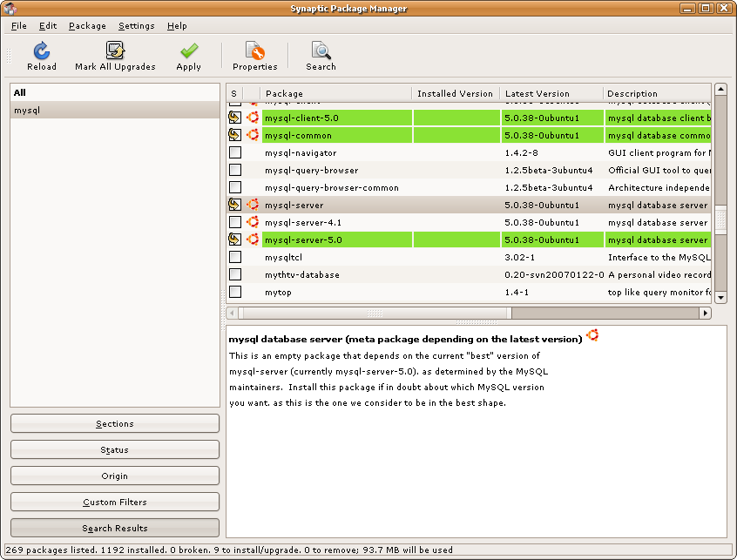Show the Origin filter list

[x=115, y=476]
